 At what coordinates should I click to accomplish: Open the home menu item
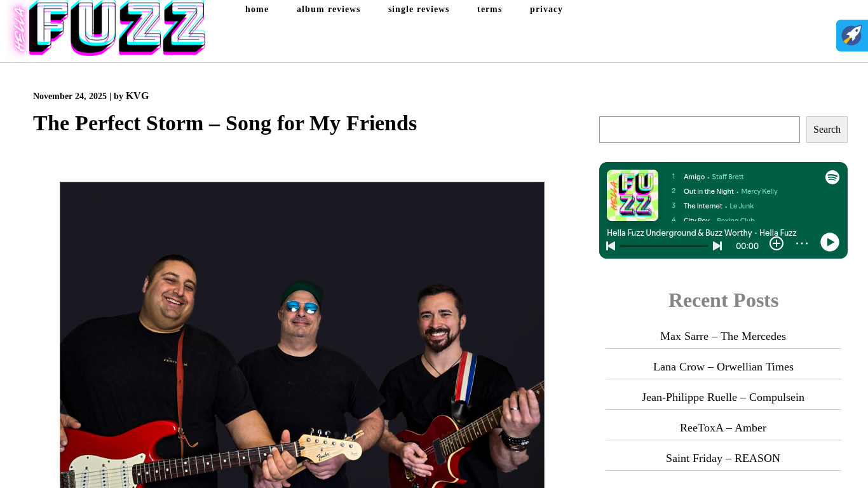pos(257,10)
